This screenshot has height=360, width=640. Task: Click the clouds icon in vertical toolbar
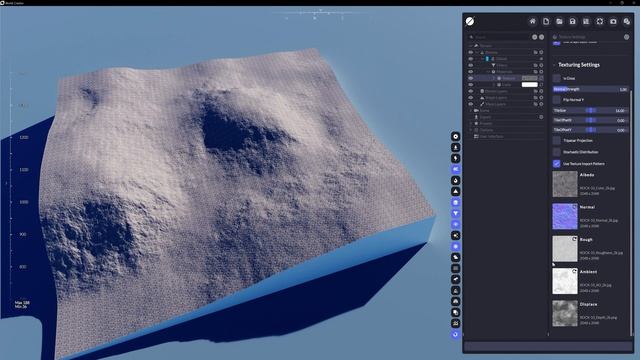456,258
